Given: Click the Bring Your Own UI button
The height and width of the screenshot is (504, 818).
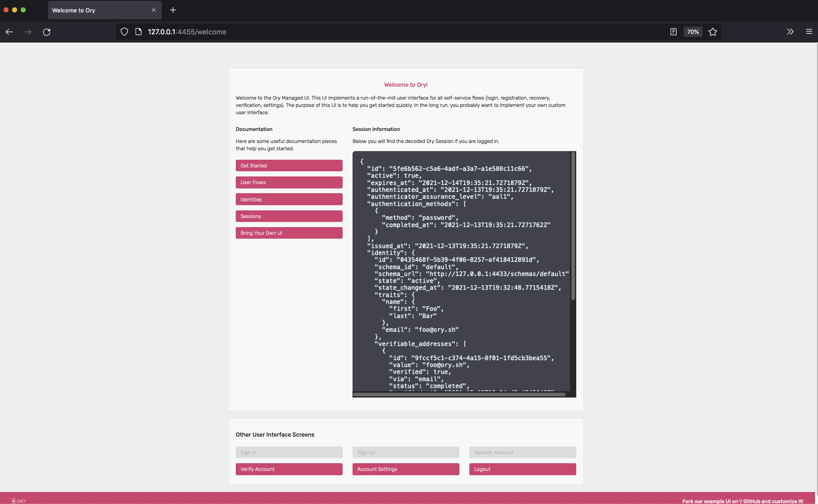Looking at the screenshot, I should [289, 233].
